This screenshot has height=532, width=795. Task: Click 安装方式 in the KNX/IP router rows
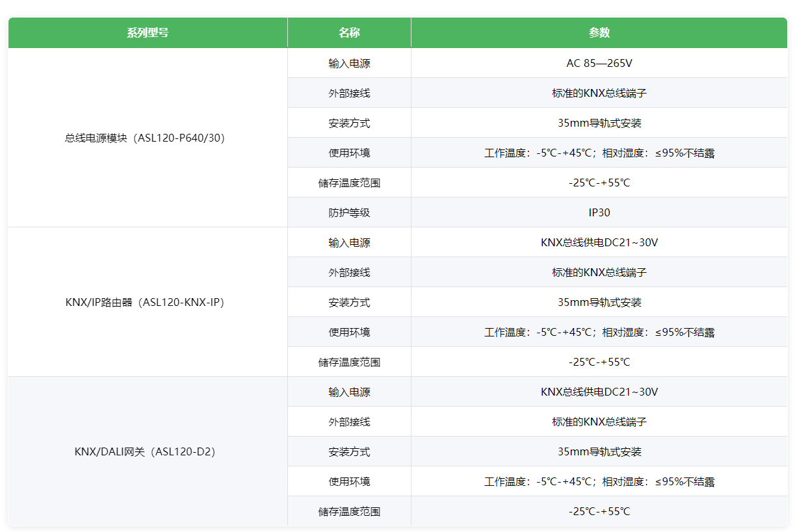point(349,303)
